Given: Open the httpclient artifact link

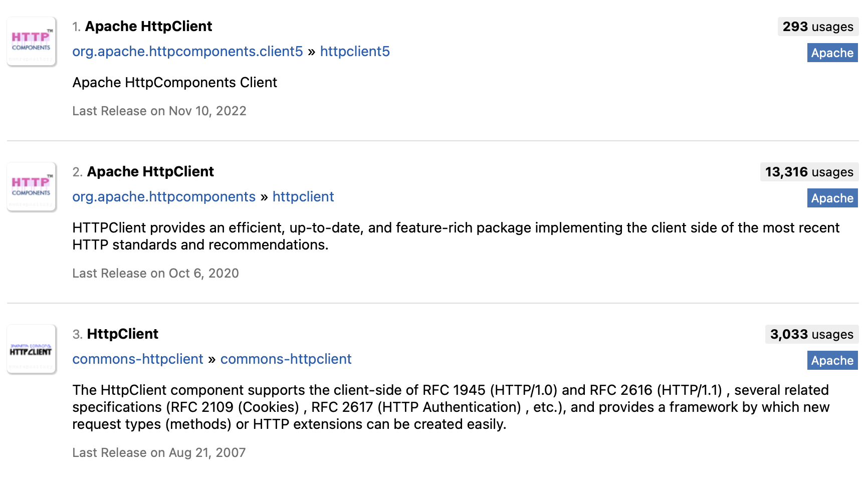Looking at the screenshot, I should (303, 196).
